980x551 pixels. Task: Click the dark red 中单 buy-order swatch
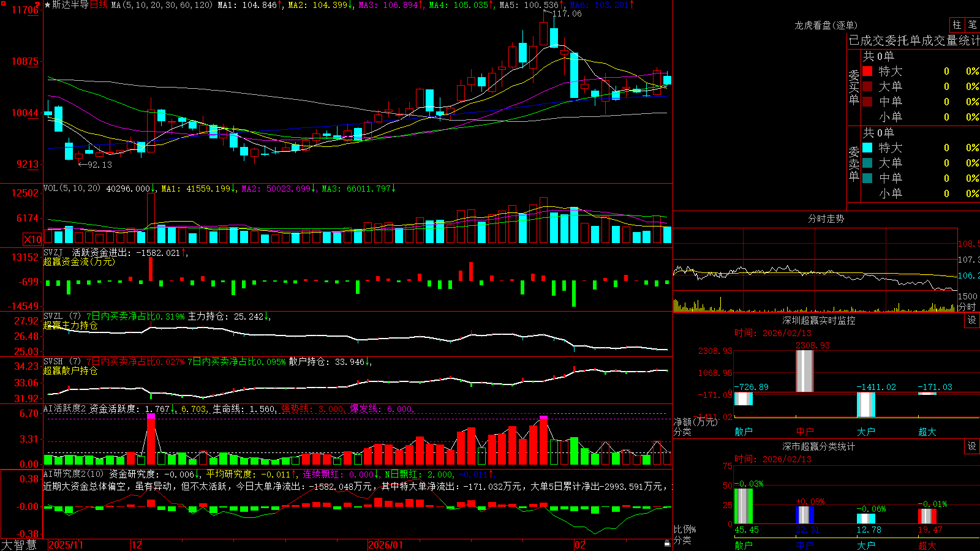coord(867,102)
